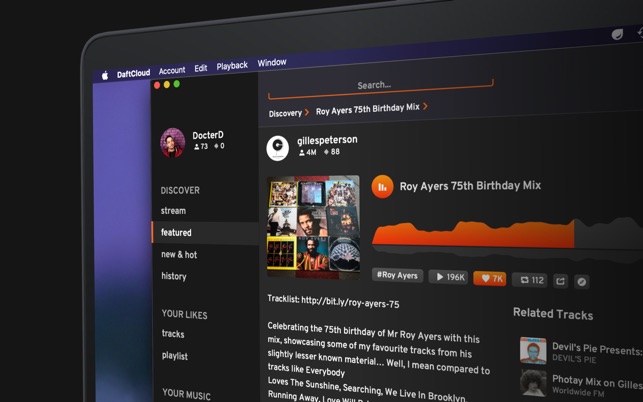This screenshot has height=402, width=643.
Task: Click the compass icon button
Action: point(581,282)
